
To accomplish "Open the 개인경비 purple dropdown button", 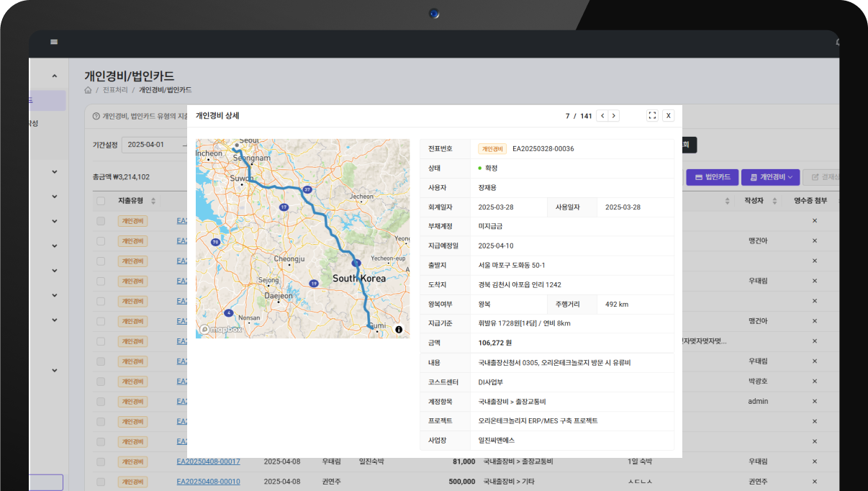I will point(770,177).
